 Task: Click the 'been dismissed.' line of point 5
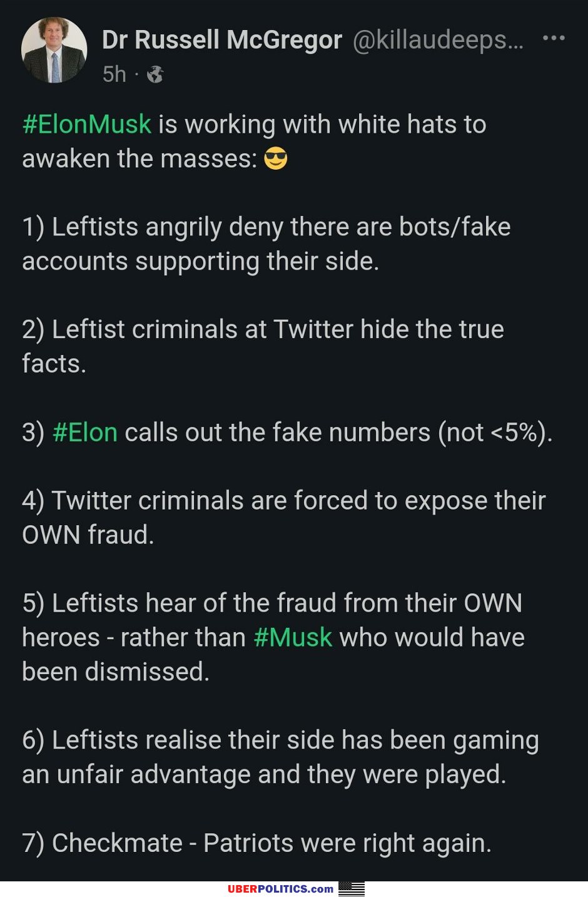point(116,672)
